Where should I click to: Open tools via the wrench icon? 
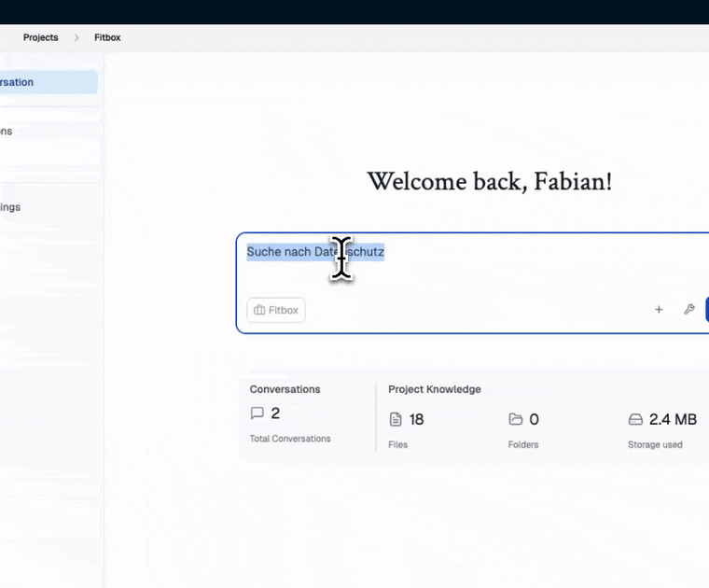pyautogui.click(x=689, y=310)
